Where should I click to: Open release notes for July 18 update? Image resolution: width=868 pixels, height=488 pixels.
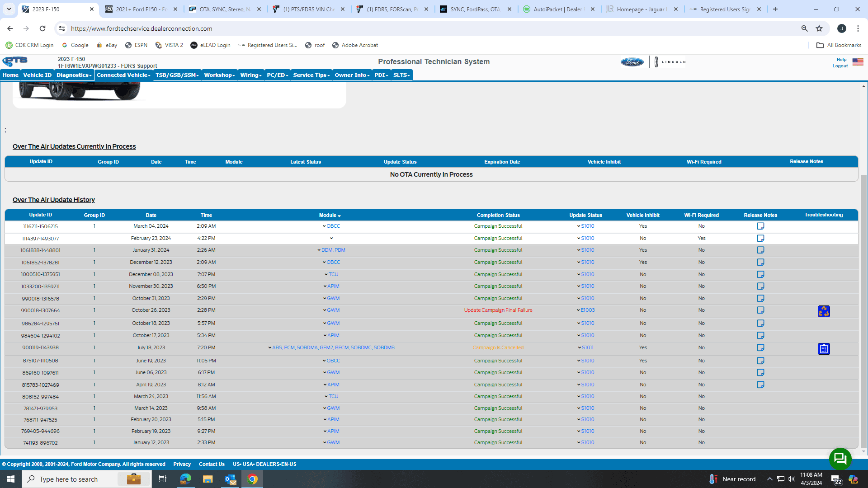(760, 347)
